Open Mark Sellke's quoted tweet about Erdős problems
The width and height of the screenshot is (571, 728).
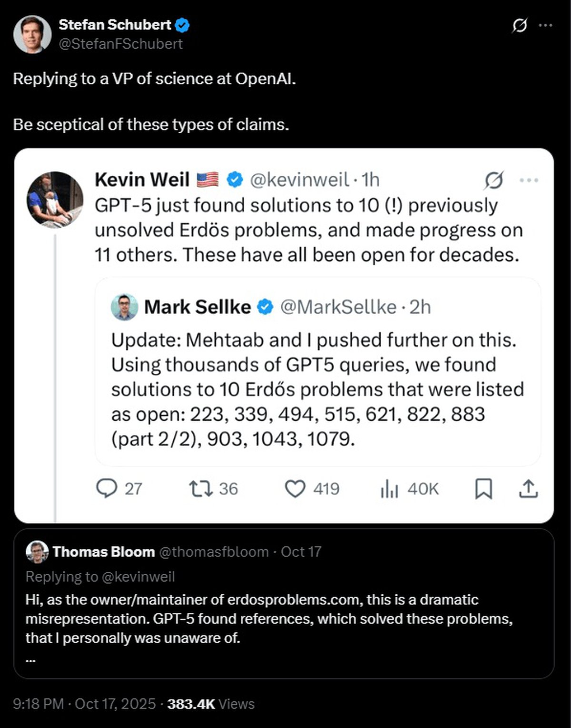click(317, 389)
